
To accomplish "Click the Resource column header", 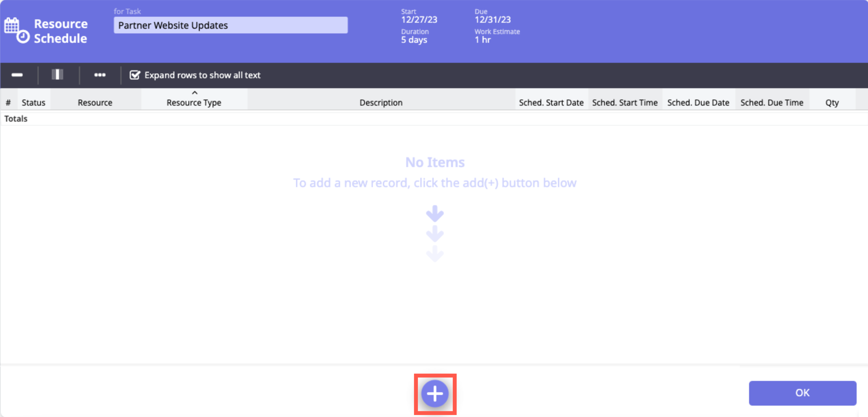I will coord(95,103).
